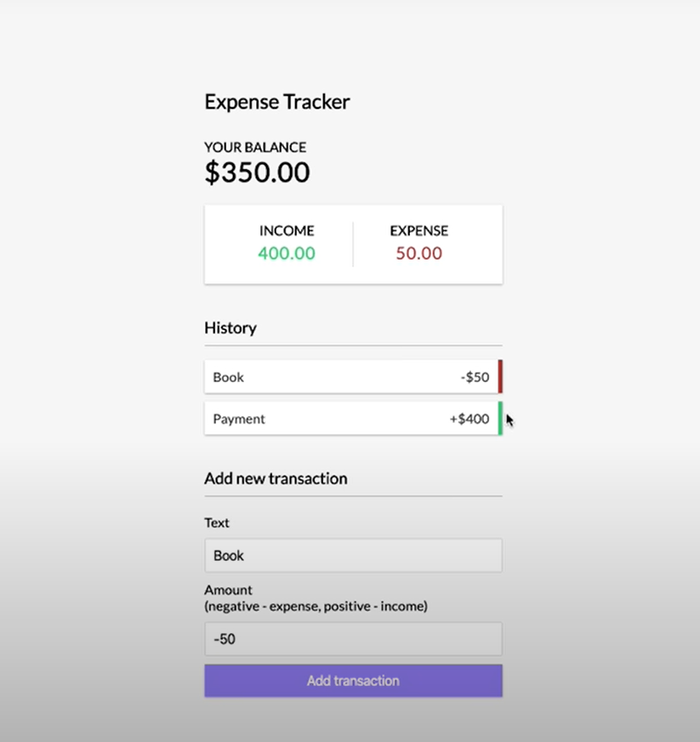Click the Add transaction button
The image size is (700, 742).
point(353,681)
